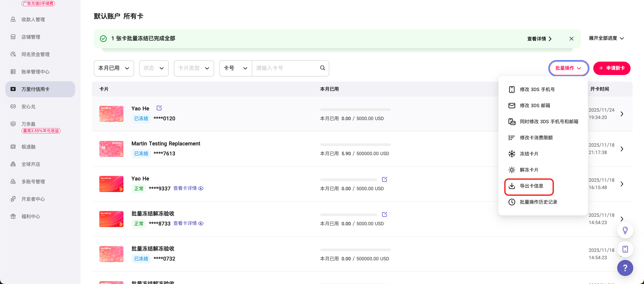
Task: Edit the spending limit of card ****9337
Action: click(x=384, y=179)
